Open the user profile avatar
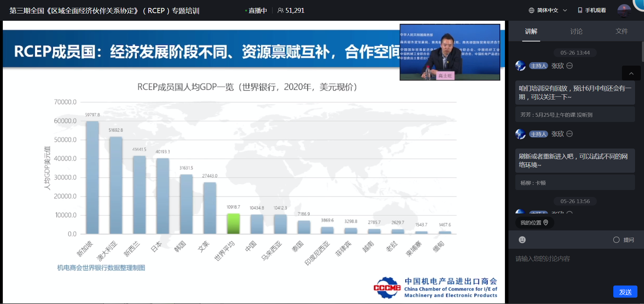644x304 pixels. (624, 10)
